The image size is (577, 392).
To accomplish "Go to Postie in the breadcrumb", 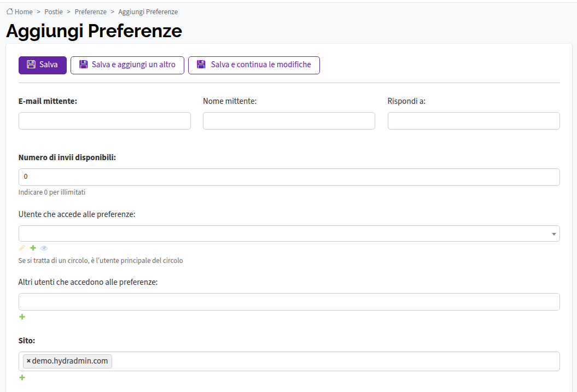I will tap(54, 12).
